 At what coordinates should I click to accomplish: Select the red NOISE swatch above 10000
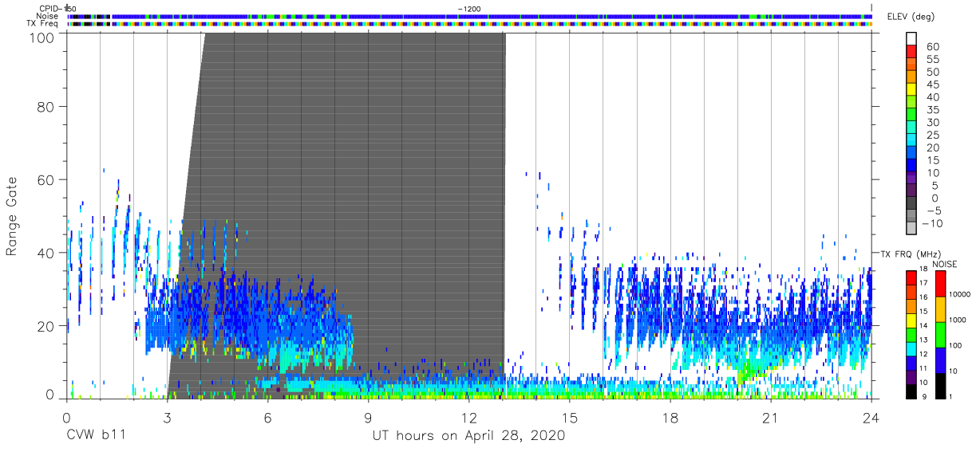(x=939, y=283)
